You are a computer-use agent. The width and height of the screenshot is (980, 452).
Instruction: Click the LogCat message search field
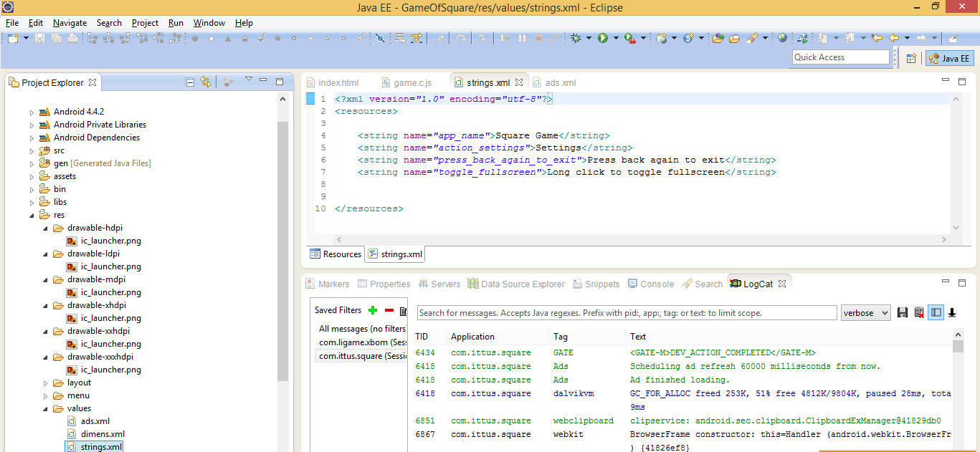point(627,313)
